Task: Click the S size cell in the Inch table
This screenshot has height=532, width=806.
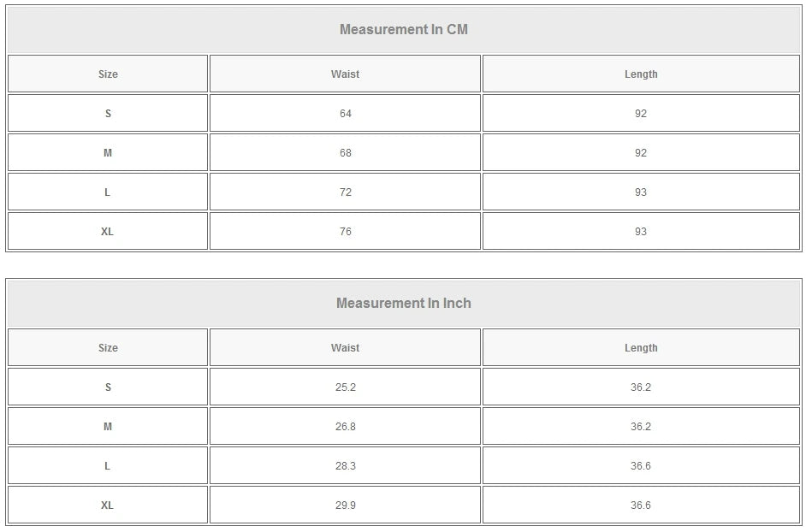Action: click(108, 387)
